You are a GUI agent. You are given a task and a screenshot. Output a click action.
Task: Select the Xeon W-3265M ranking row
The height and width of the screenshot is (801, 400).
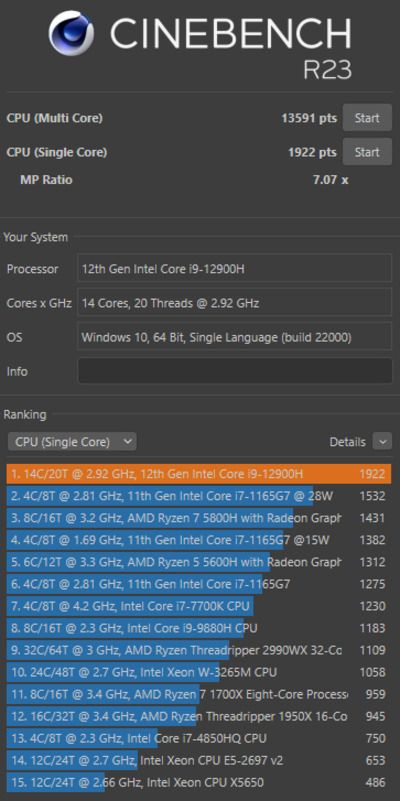(199, 672)
